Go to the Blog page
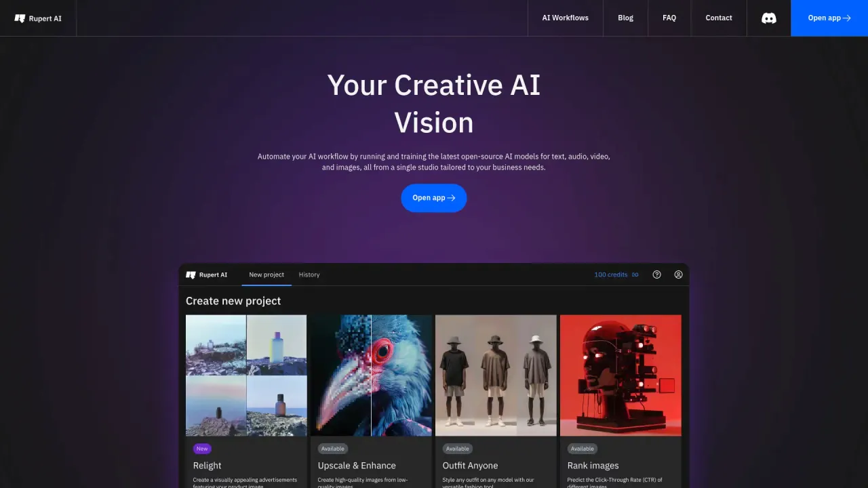Viewport: 868px width, 488px height. pos(625,18)
